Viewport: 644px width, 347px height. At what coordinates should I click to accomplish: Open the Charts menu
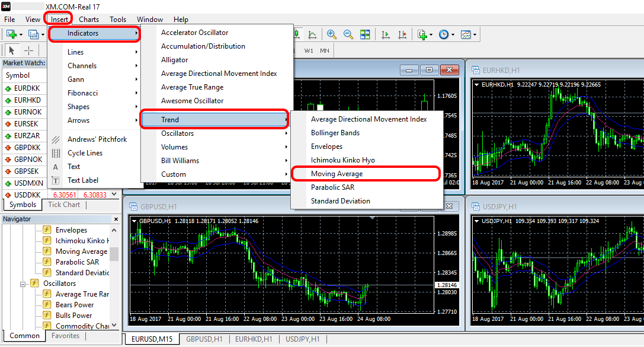89,20
